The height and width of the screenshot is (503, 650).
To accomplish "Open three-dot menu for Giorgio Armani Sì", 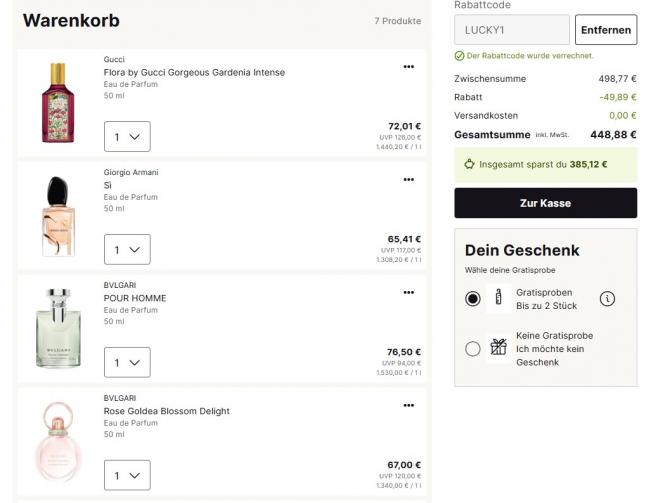I will click(x=408, y=180).
